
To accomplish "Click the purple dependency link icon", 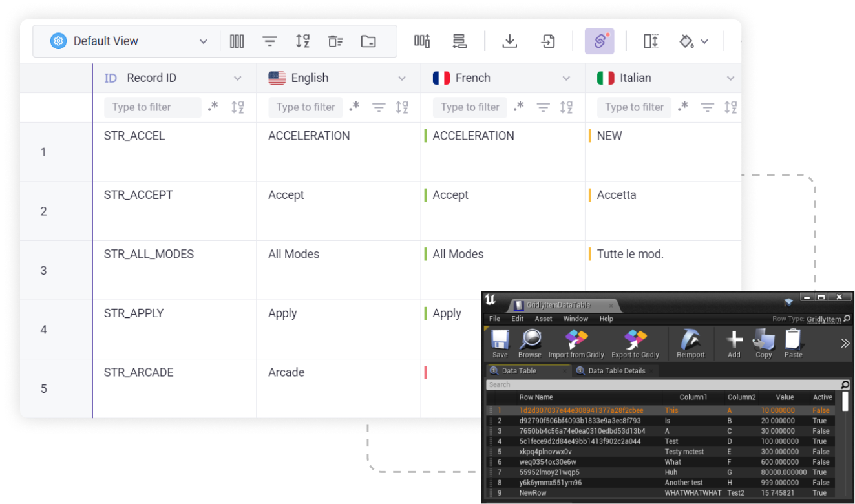I will tap(599, 41).
